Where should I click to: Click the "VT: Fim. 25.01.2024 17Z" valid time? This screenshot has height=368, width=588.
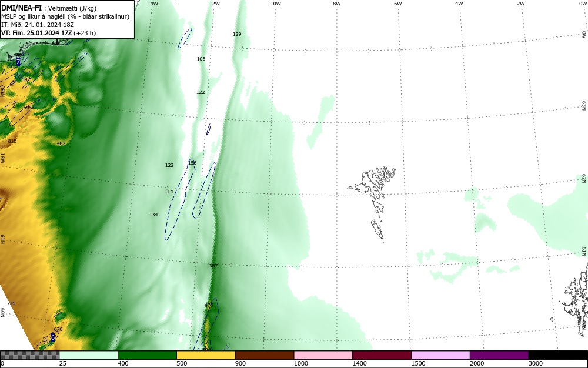click(36, 33)
